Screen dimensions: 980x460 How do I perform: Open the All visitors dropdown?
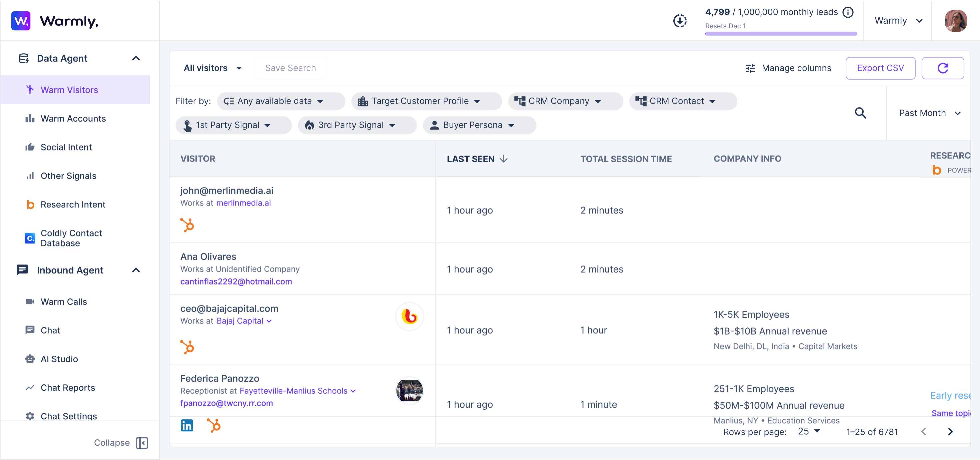(x=213, y=68)
